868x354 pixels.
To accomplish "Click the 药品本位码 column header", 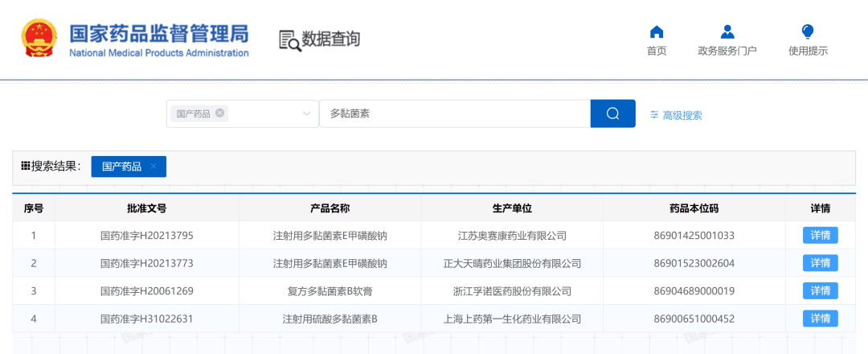I will pos(694,208).
